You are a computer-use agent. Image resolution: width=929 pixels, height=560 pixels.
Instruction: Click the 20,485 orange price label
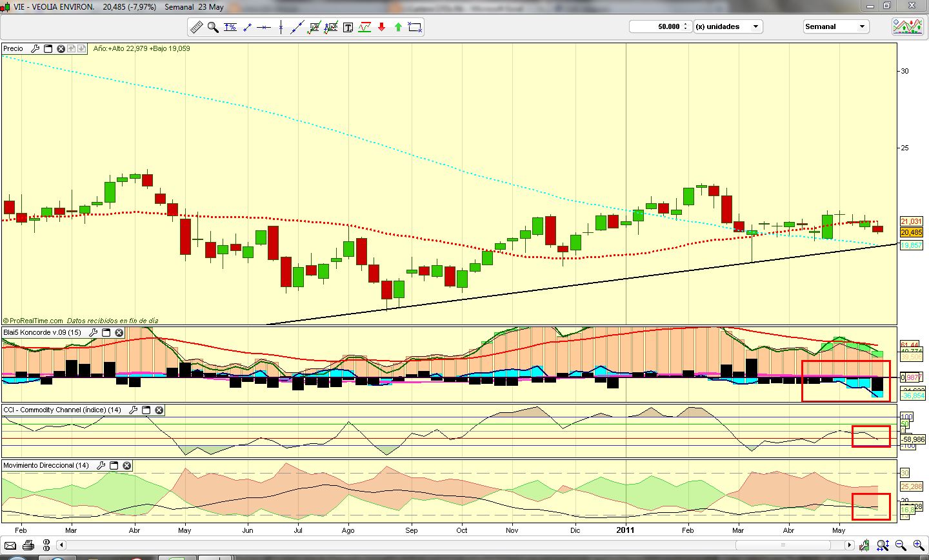(912, 232)
